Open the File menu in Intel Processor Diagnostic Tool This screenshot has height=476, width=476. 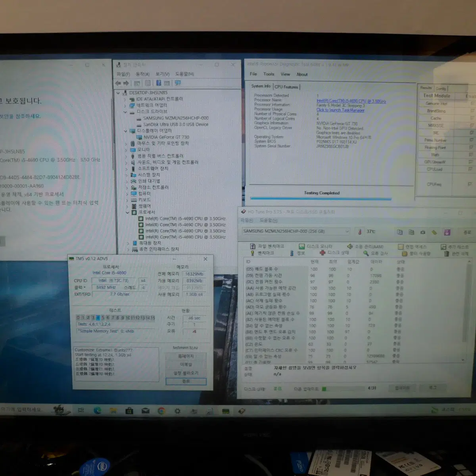(x=253, y=74)
